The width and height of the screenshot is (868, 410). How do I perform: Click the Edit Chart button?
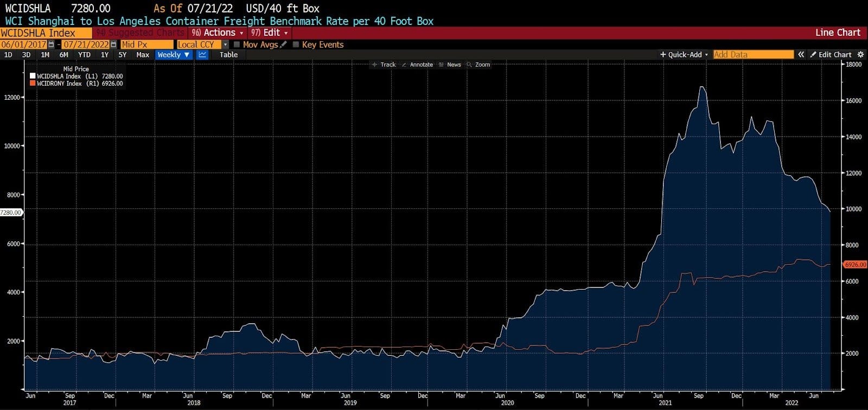point(831,55)
